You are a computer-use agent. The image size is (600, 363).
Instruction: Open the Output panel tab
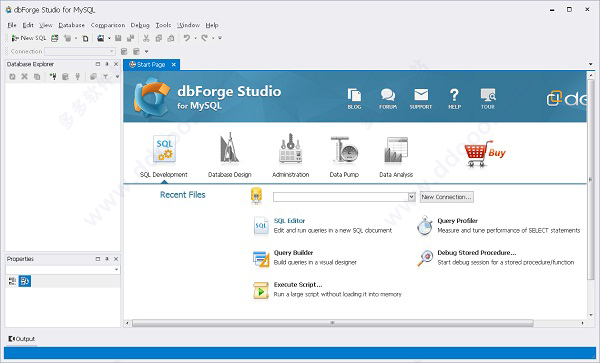point(22,339)
